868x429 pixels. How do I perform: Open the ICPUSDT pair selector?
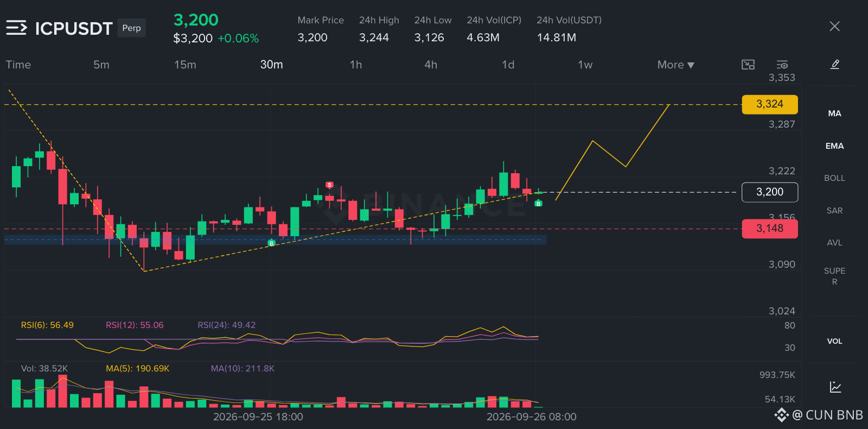74,28
